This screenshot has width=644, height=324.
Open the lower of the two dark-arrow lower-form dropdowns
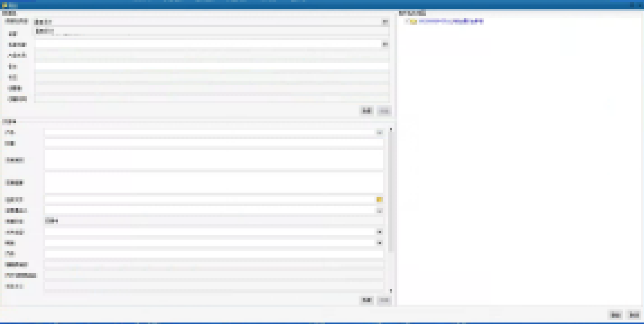tap(380, 243)
